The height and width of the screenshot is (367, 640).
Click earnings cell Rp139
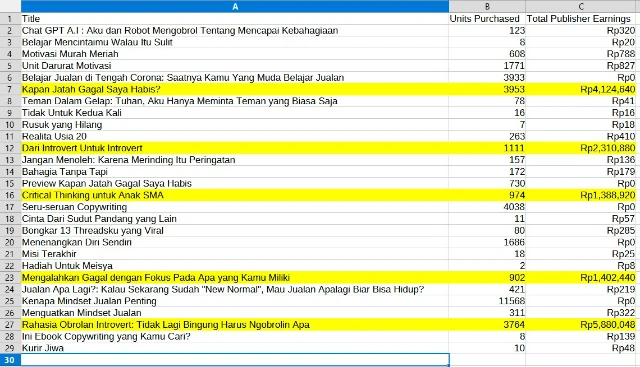[582, 336]
